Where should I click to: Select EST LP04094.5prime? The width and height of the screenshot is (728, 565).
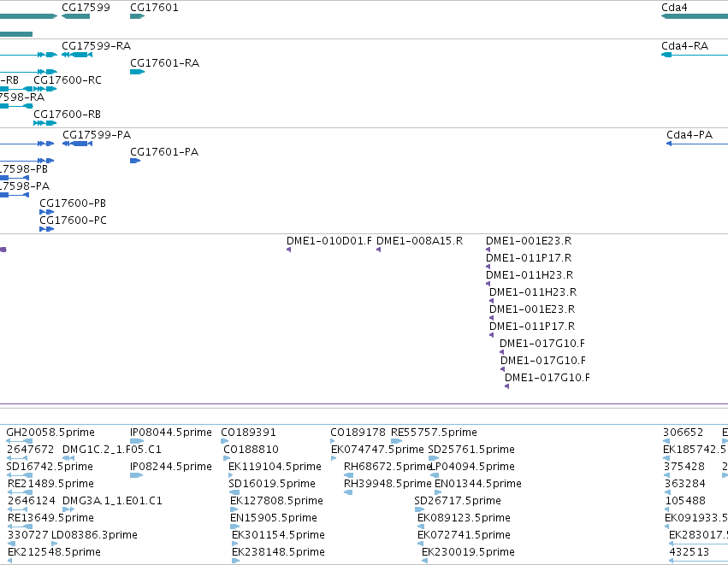click(473, 467)
